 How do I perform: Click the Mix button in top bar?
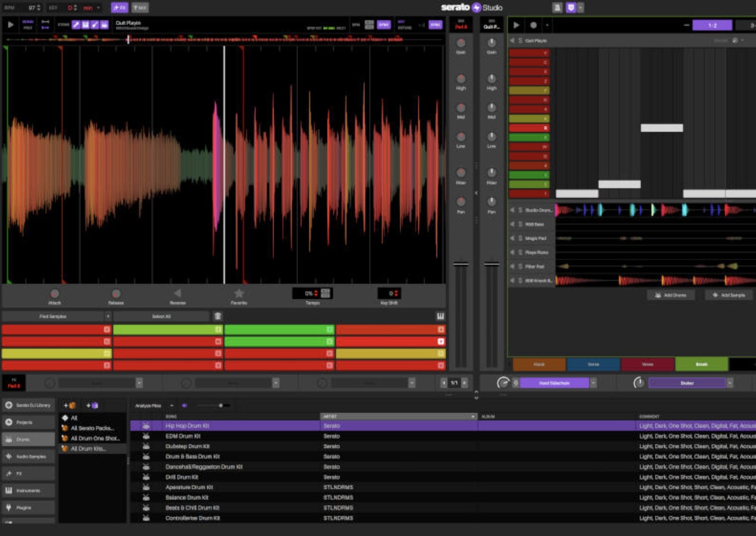pos(140,8)
